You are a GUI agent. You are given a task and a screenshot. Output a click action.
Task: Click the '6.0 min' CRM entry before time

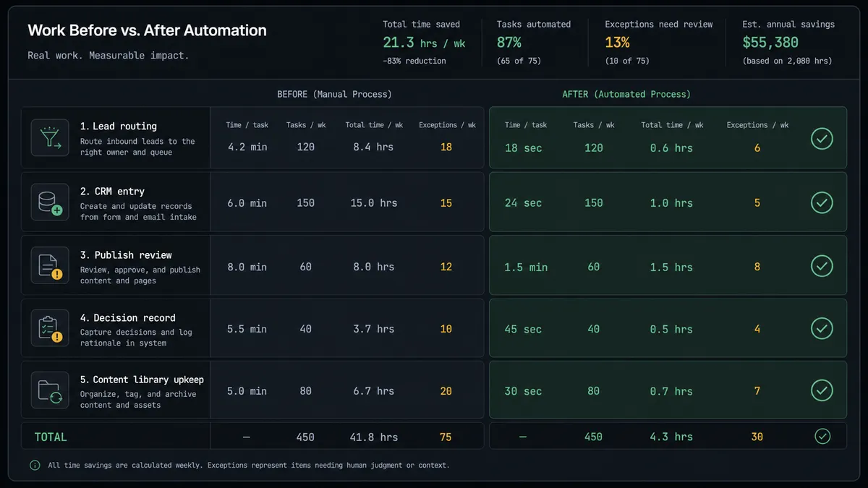point(247,203)
